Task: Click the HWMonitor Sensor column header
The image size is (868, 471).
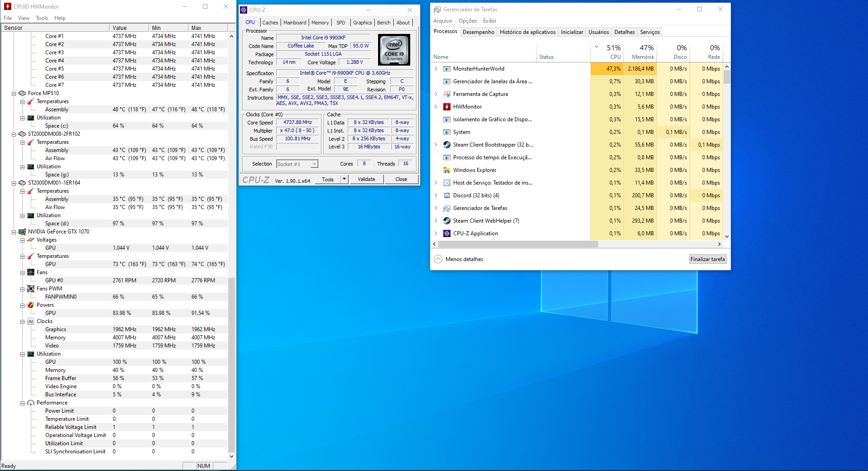Action: [55, 28]
